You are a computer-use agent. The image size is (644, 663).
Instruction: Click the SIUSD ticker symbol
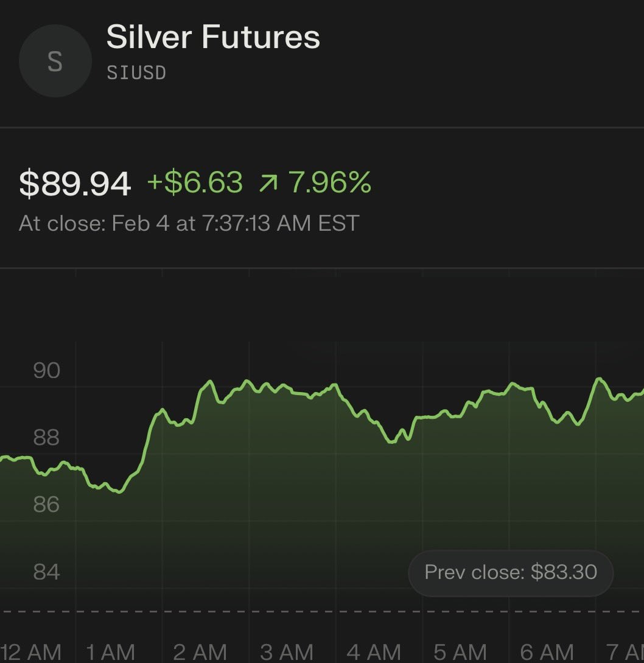click(x=136, y=73)
